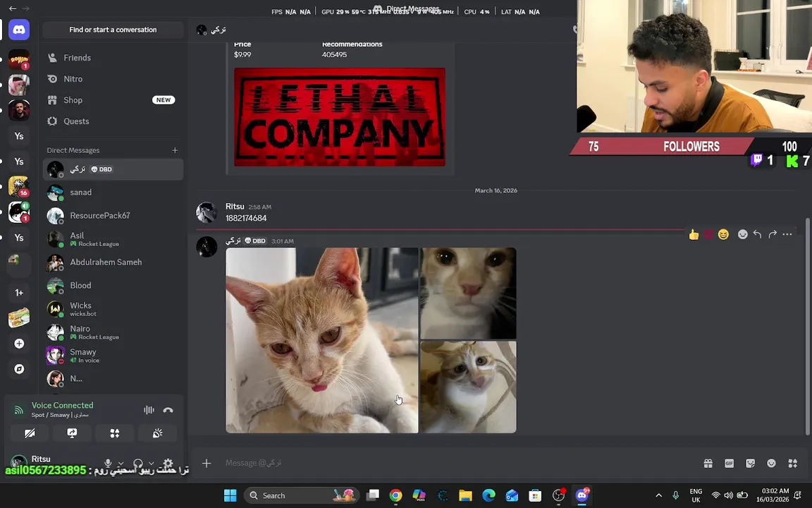Open the Windows Start menu
Screen dimensions: 812x508
pyautogui.click(x=230, y=495)
